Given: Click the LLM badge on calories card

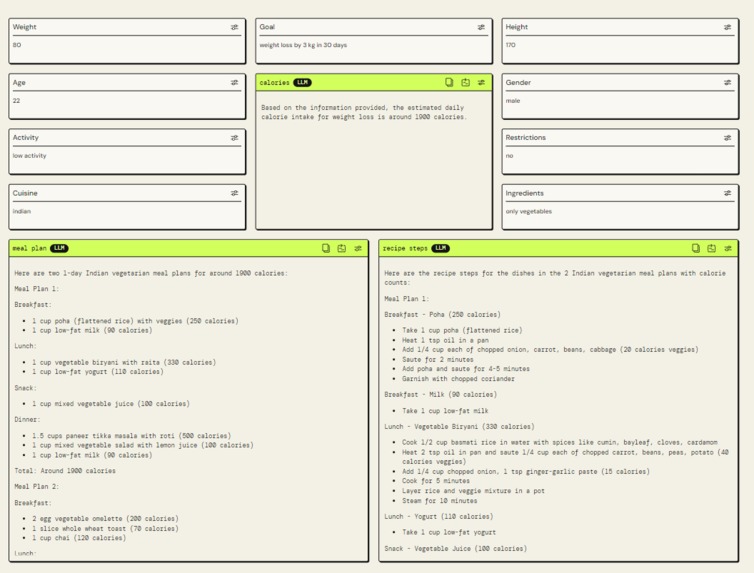Looking at the screenshot, I should tap(302, 83).
